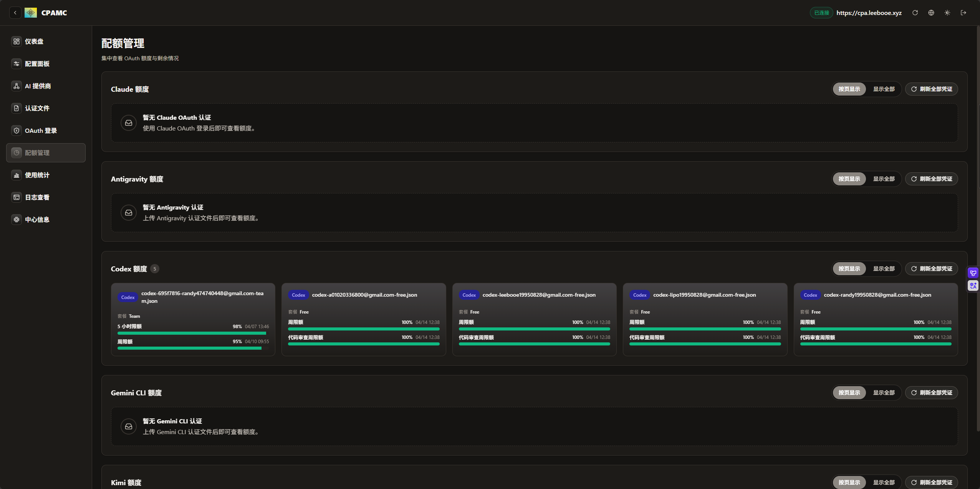Select 显示全部 in Kimi 额度 section
Viewport: 980px width, 489px height.
[884, 482]
